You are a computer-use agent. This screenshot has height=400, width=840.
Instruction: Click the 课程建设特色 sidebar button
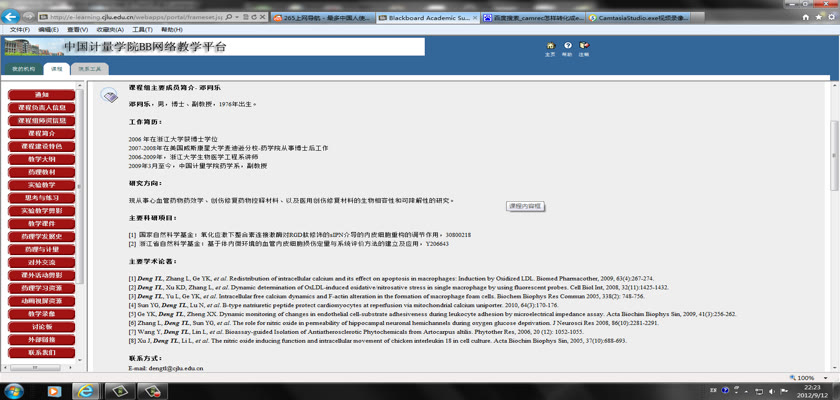pos(41,146)
